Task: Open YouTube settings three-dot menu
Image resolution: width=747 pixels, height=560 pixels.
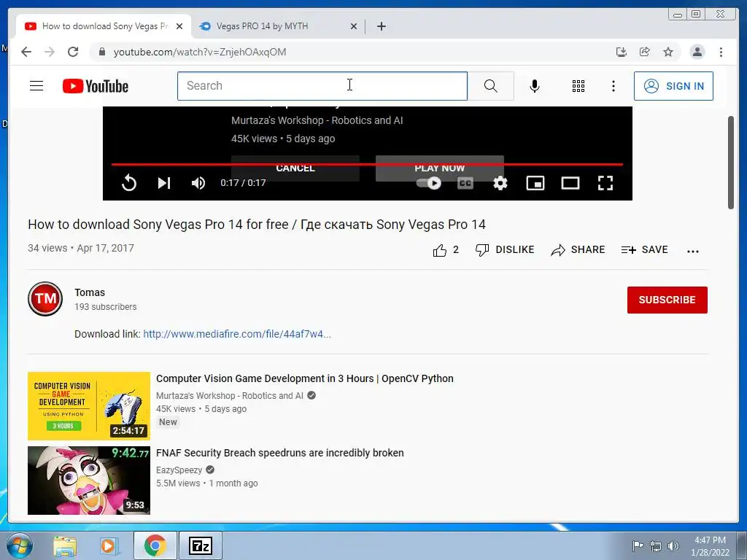Action: click(613, 86)
